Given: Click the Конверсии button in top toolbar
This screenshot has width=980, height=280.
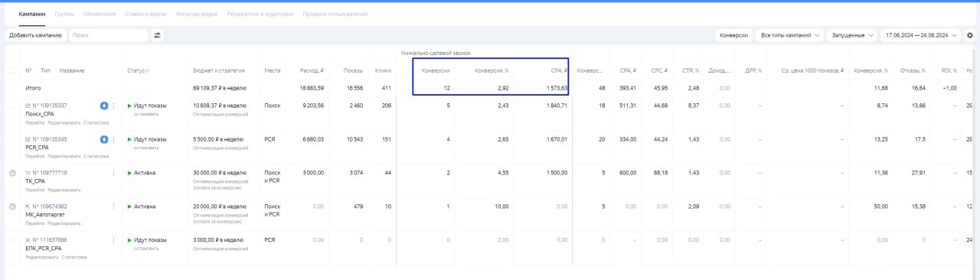Looking at the screenshot, I should pyautogui.click(x=733, y=35).
